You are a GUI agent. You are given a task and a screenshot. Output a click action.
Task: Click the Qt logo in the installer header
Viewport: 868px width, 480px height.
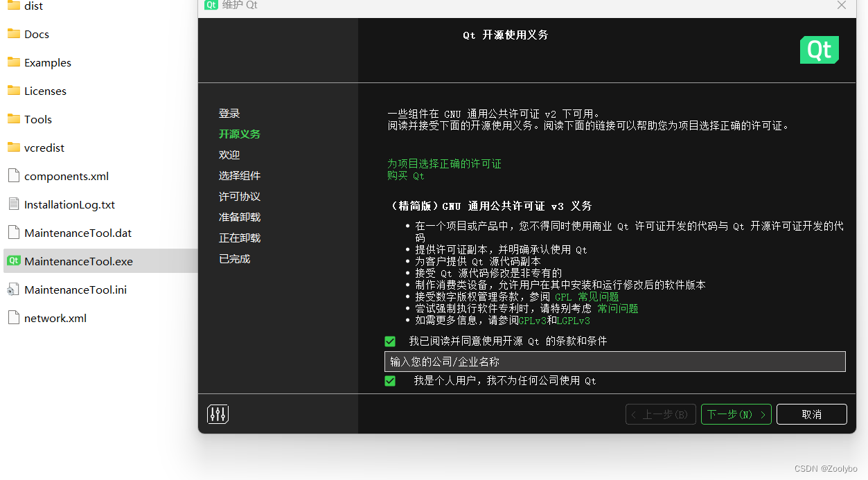point(819,49)
